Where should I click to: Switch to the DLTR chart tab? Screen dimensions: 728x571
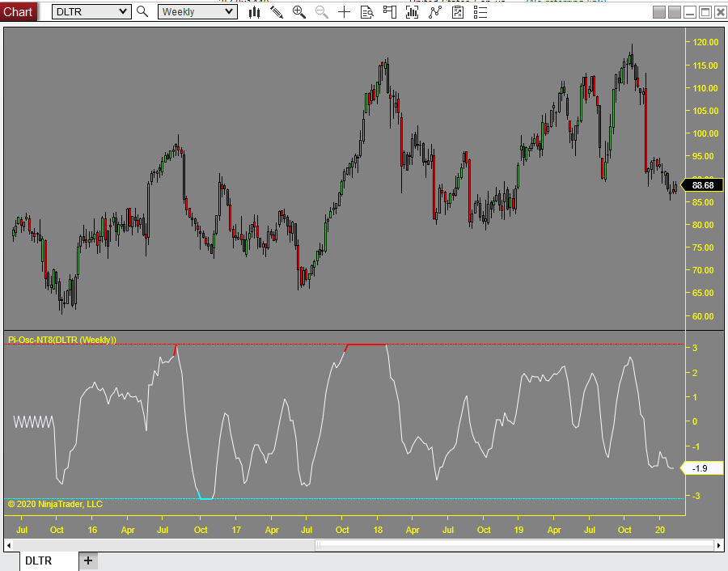pos(38,560)
